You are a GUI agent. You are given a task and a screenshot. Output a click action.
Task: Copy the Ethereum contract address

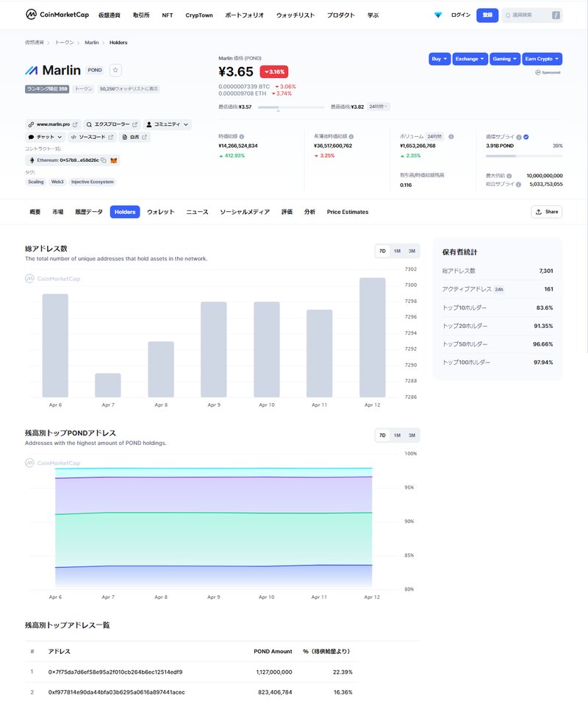click(104, 160)
